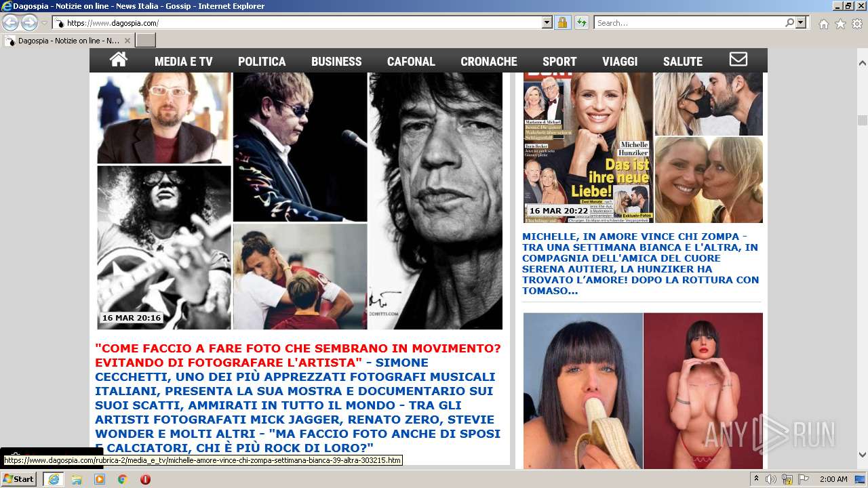Open the Michelle Hunziker article headline

[x=641, y=264]
